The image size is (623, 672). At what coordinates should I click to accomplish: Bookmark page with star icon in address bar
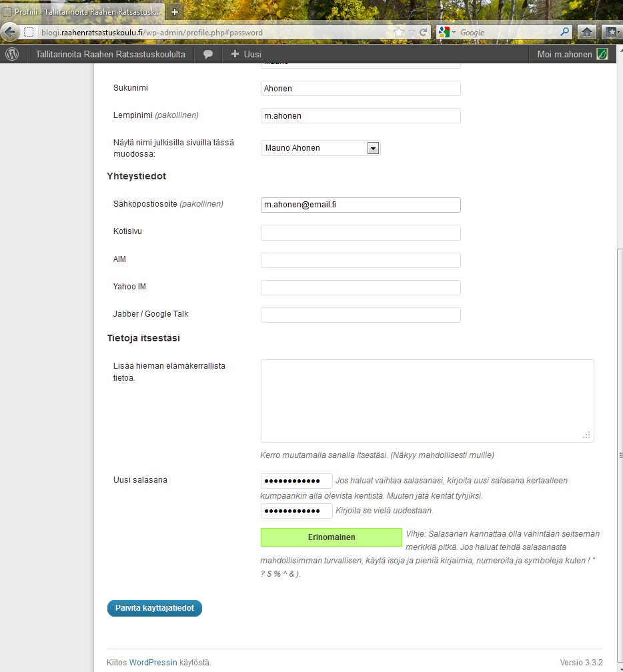point(399,32)
